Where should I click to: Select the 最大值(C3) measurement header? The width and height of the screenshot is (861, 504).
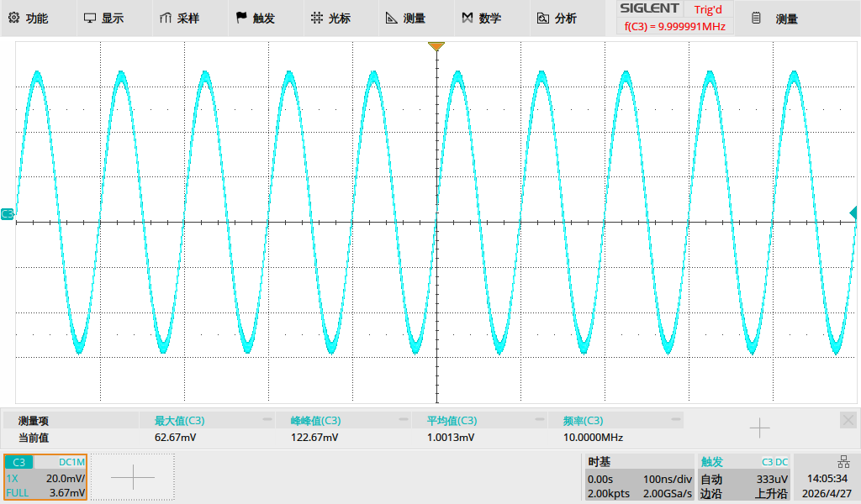pyautogui.click(x=179, y=421)
